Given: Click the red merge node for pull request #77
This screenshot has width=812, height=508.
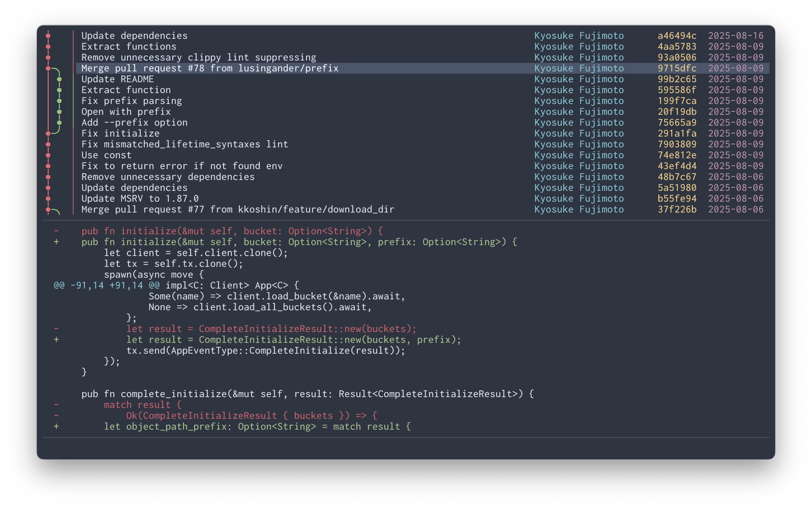Looking at the screenshot, I should click(48, 209).
